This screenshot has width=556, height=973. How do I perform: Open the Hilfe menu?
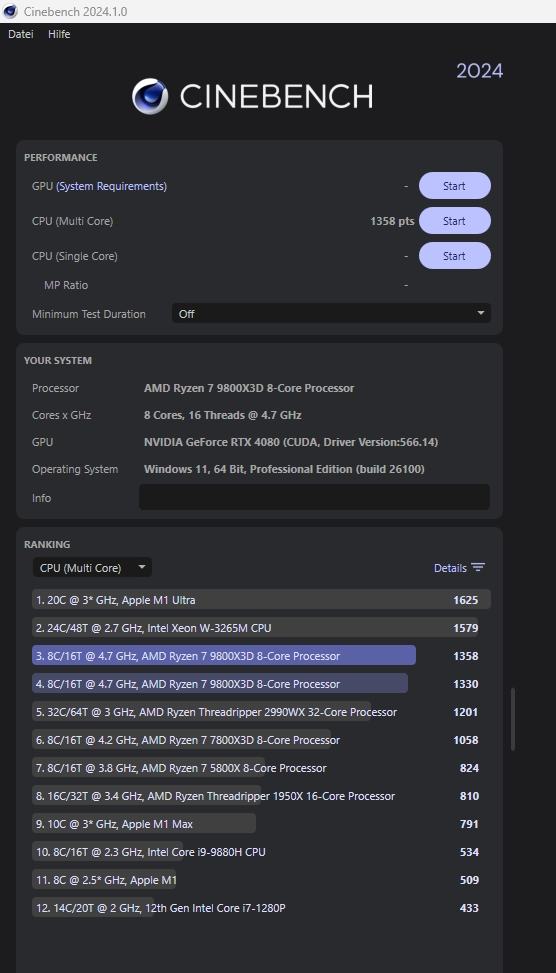(x=59, y=34)
